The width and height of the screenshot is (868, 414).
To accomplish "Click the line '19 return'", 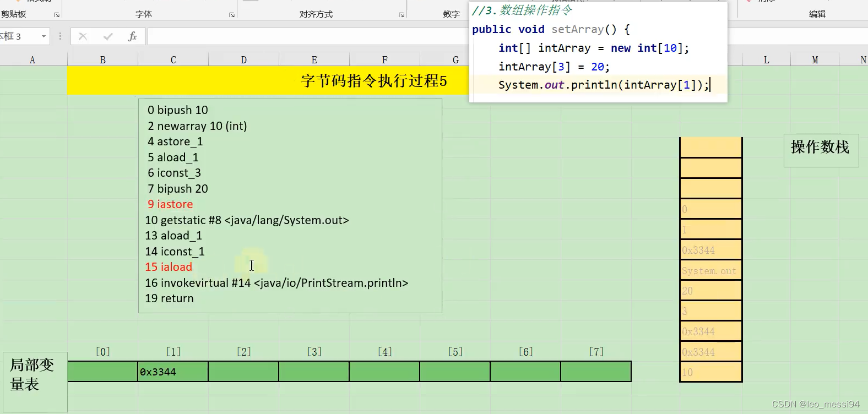I will 169,298.
